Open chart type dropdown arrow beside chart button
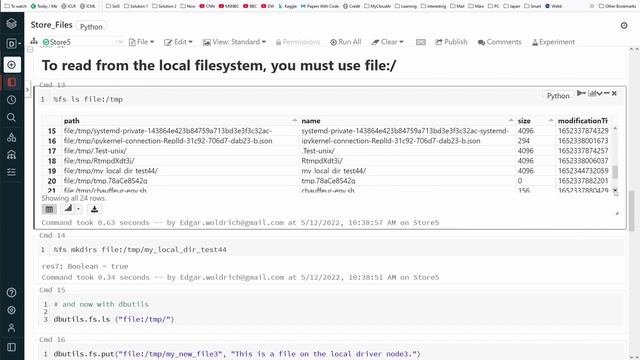 pyautogui.click(x=78, y=209)
